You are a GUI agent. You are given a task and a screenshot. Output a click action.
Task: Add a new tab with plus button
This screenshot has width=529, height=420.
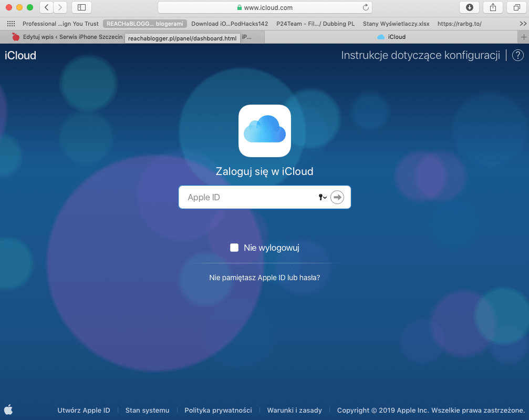point(523,37)
